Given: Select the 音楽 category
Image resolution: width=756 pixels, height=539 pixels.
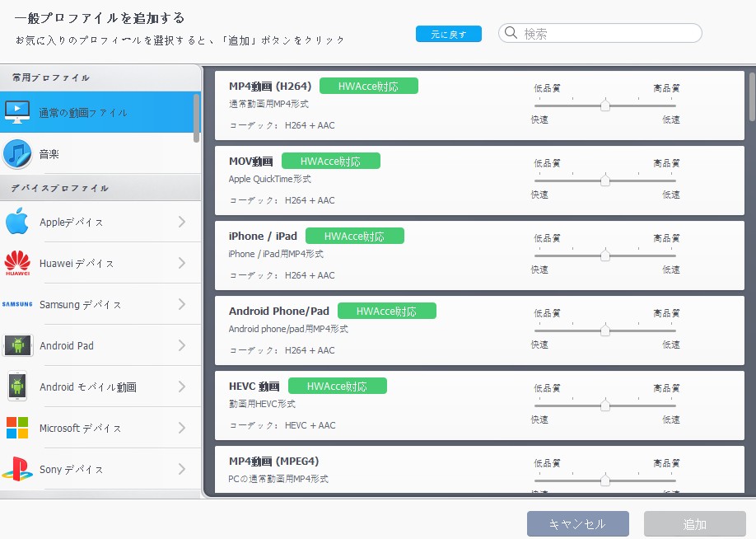Looking at the screenshot, I should click(100, 153).
